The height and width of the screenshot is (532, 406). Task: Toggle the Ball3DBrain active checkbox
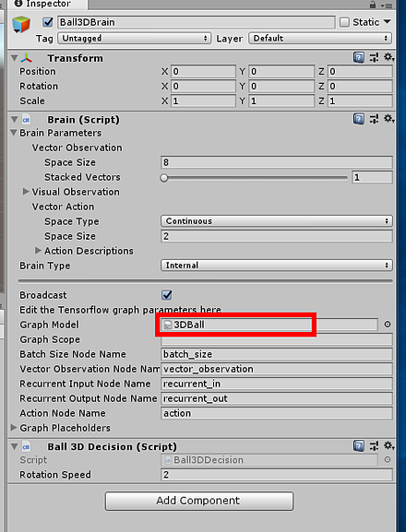[48, 22]
